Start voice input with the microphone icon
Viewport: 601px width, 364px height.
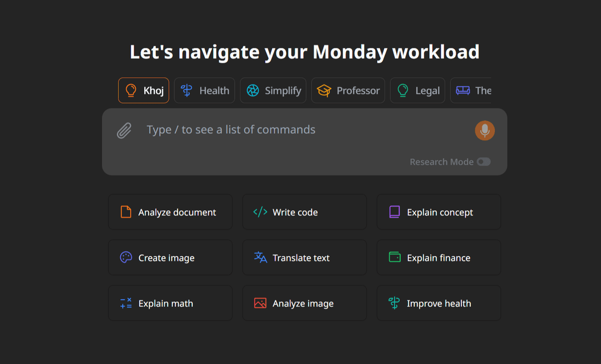tap(484, 131)
